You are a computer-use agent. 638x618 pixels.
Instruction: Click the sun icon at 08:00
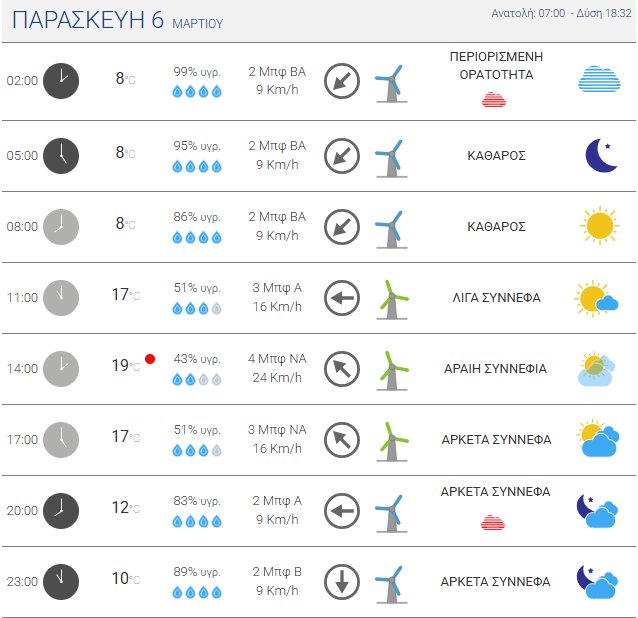pyautogui.click(x=599, y=226)
